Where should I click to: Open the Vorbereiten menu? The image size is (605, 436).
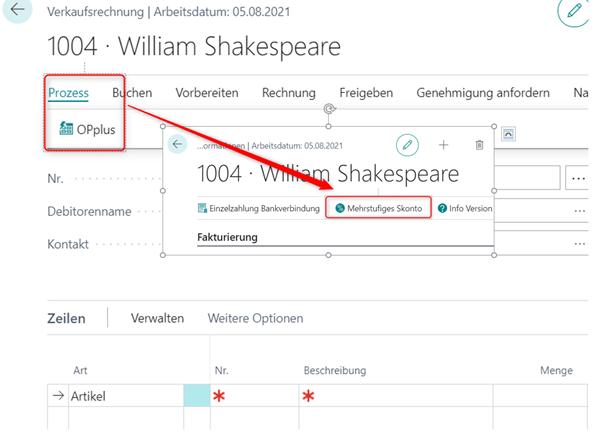coord(207,93)
